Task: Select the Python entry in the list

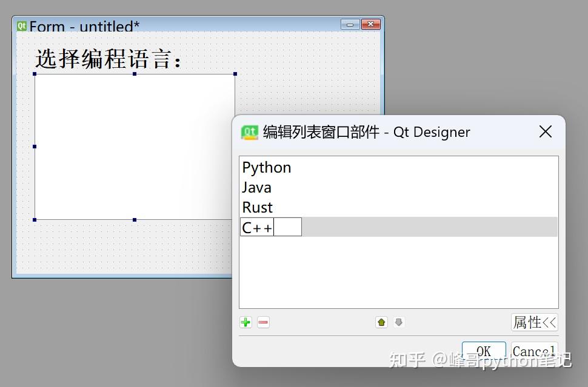Action: coord(266,167)
